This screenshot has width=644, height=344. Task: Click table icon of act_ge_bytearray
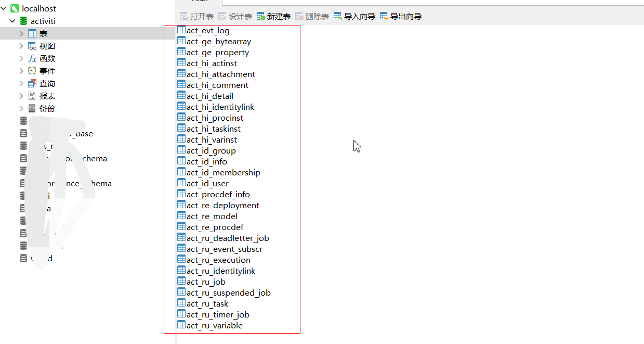coord(181,41)
